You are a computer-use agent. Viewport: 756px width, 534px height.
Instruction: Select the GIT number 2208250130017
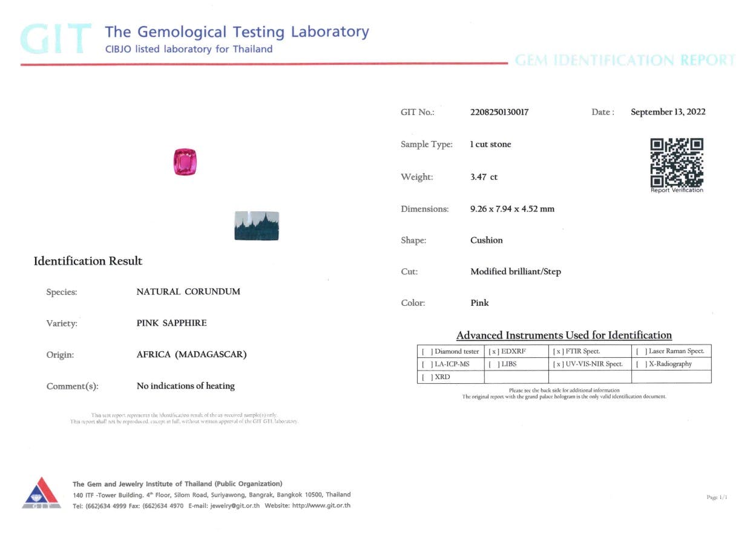click(x=499, y=112)
